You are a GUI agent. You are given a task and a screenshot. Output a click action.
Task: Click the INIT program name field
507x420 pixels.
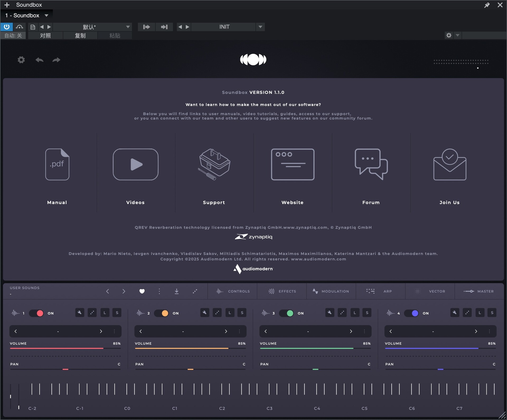coord(224,27)
